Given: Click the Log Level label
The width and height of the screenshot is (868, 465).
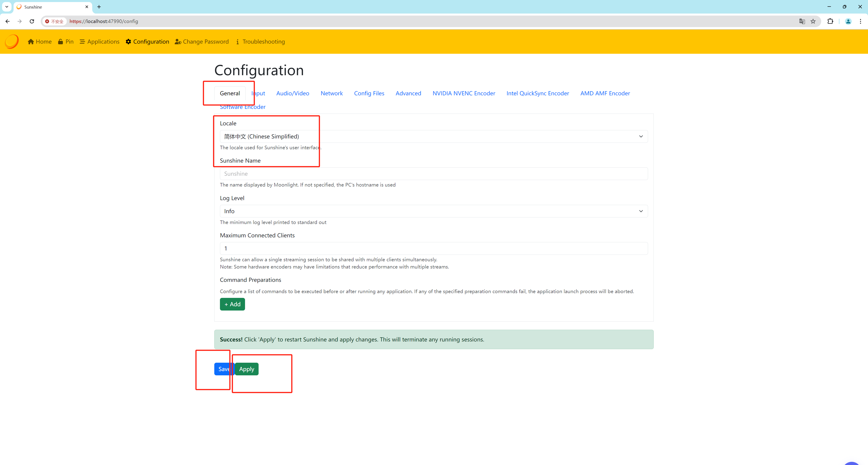Looking at the screenshot, I should tap(232, 198).
